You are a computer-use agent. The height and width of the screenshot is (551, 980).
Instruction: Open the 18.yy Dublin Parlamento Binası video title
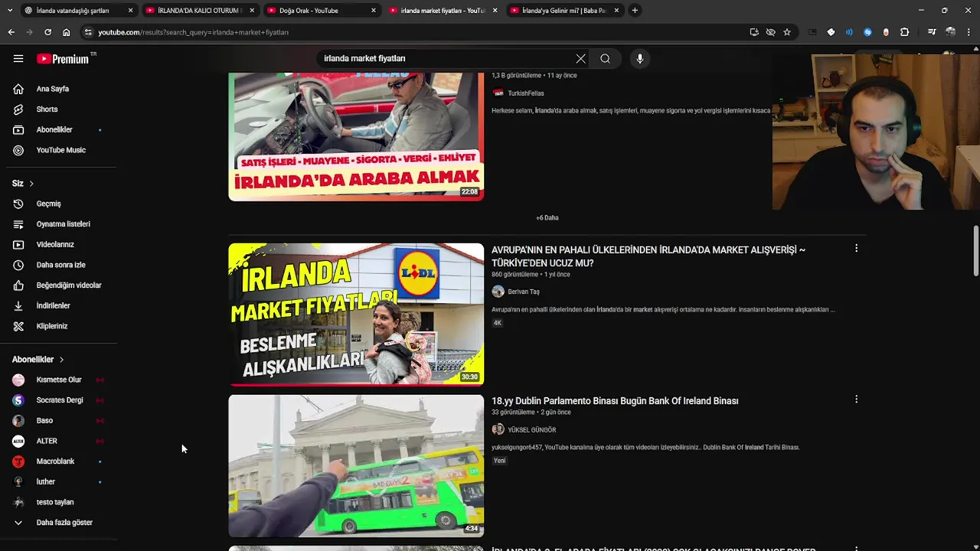[615, 401]
